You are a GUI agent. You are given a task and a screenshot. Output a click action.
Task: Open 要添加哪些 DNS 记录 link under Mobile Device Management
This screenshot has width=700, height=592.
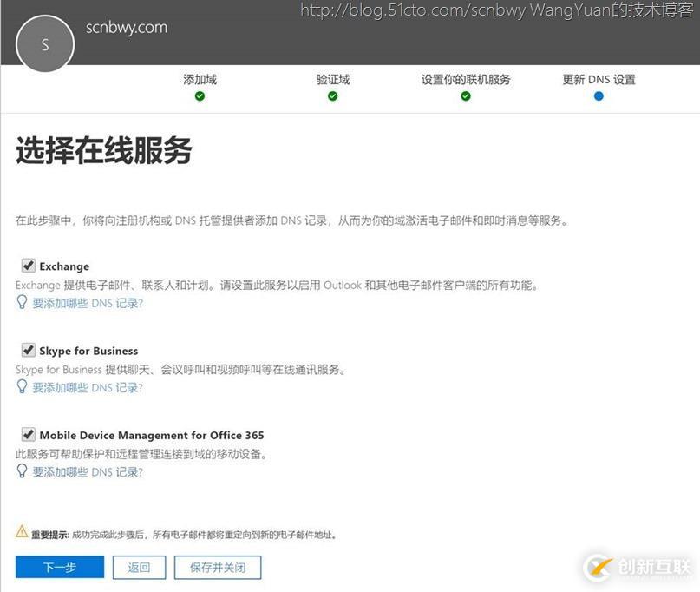coord(88,472)
